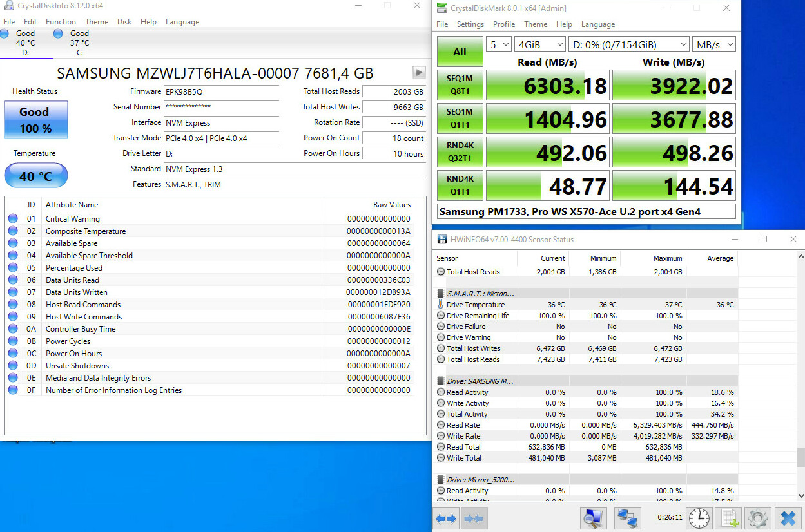
Task: Select disk C: status orb in CrystalDiskInfo
Action: (58, 33)
